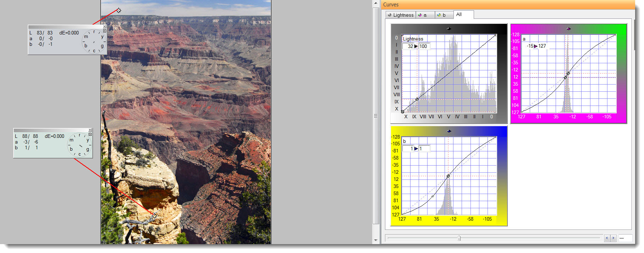
Task: Close the lower color sampler info box
Action: 90,130
